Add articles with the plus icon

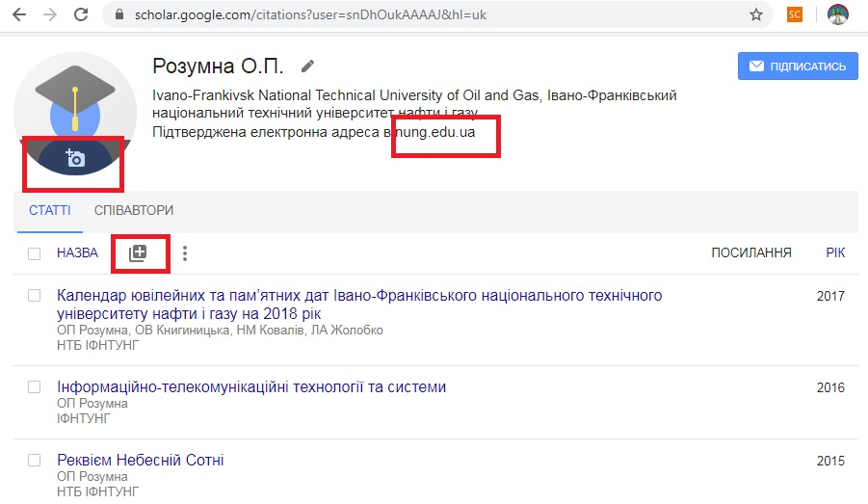[x=138, y=253]
